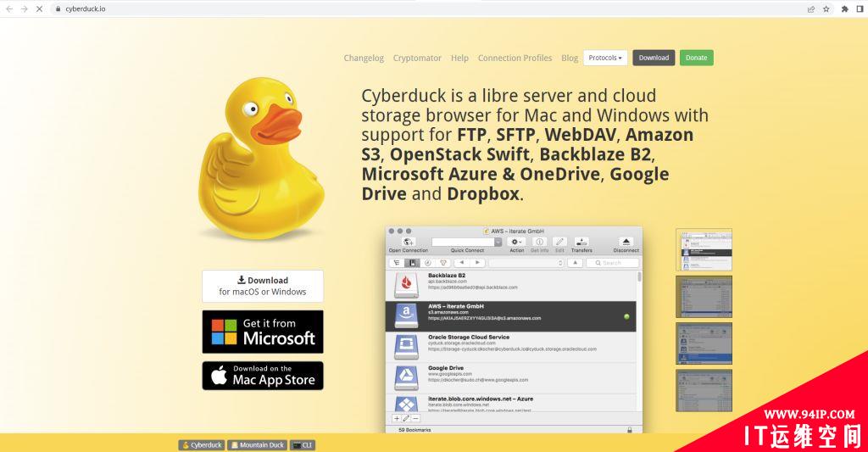868x452 pixels.
Task: Click the go up folder arrow button
Action: pyautogui.click(x=576, y=263)
